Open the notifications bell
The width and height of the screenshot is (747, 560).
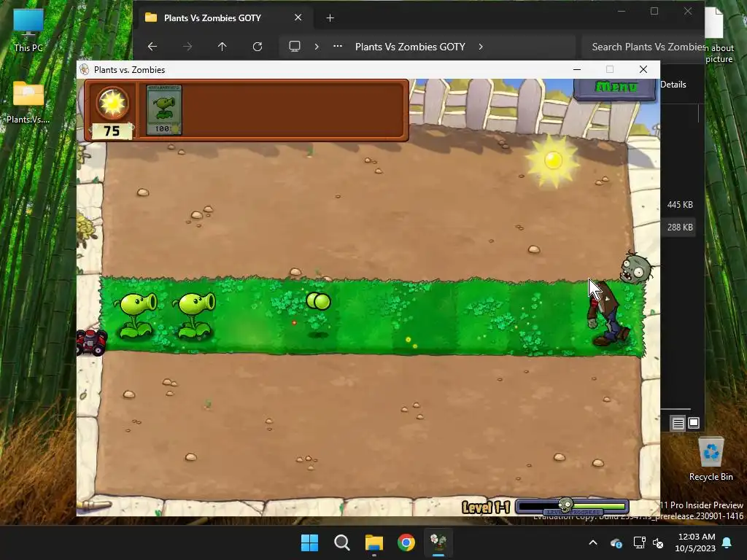tap(727, 542)
